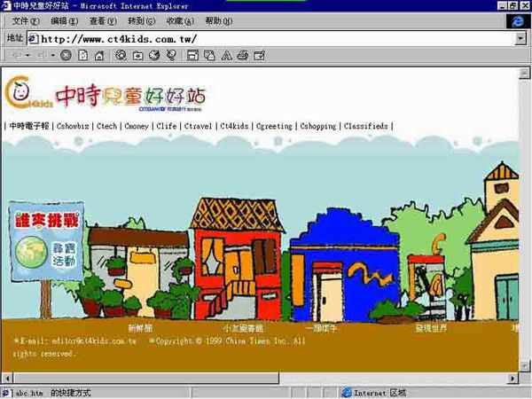Expand the address bar dropdown
The height and width of the screenshot is (399, 532).
[520, 39]
